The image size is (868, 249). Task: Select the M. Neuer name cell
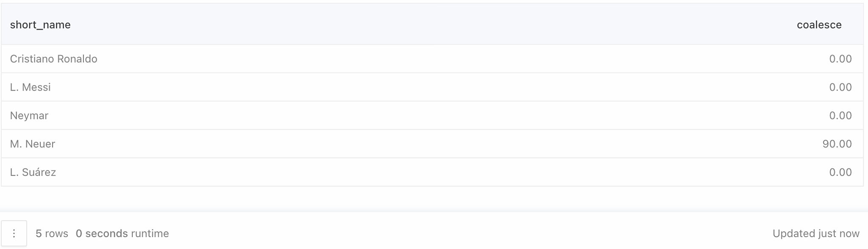pyautogui.click(x=33, y=144)
